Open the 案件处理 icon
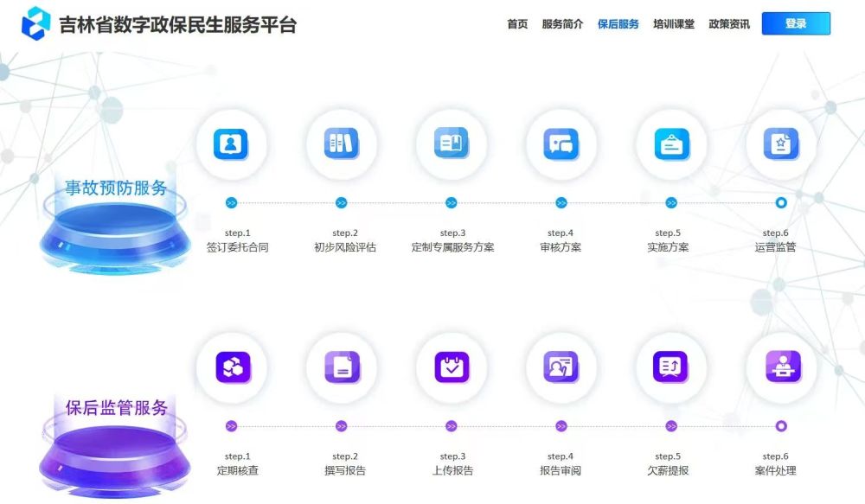This screenshot has height=504, width=865. 781,367
